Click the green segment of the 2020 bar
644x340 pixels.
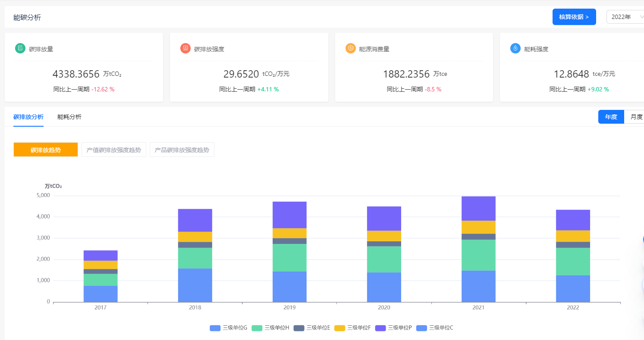[x=384, y=259]
